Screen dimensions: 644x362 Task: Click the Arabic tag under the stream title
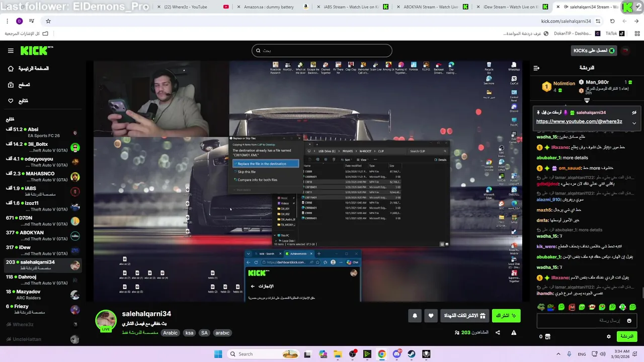pyautogui.click(x=171, y=333)
